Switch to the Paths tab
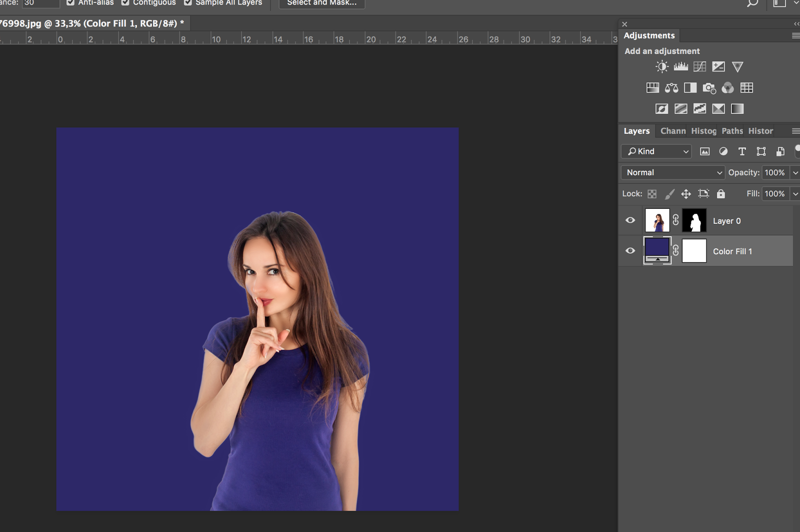800x532 pixels. point(731,130)
